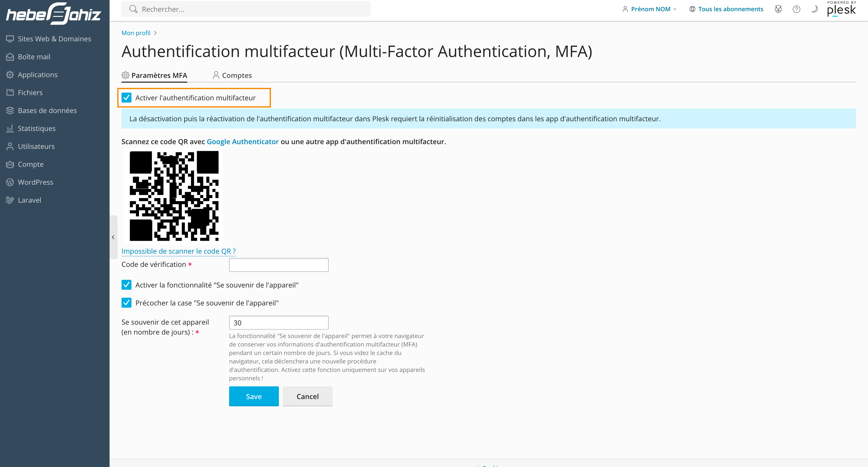Open Bases de données menu item
The height and width of the screenshot is (467, 868).
click(55, 111)
